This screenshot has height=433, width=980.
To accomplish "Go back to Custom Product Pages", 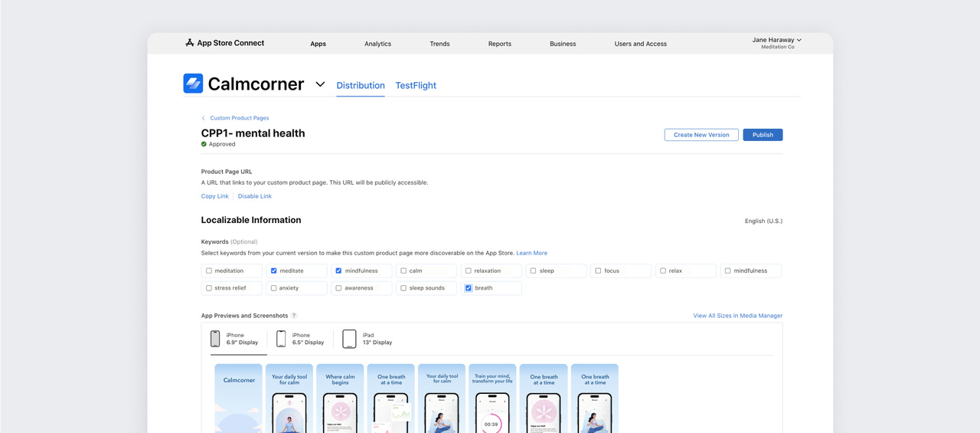I will click(240, 118).
